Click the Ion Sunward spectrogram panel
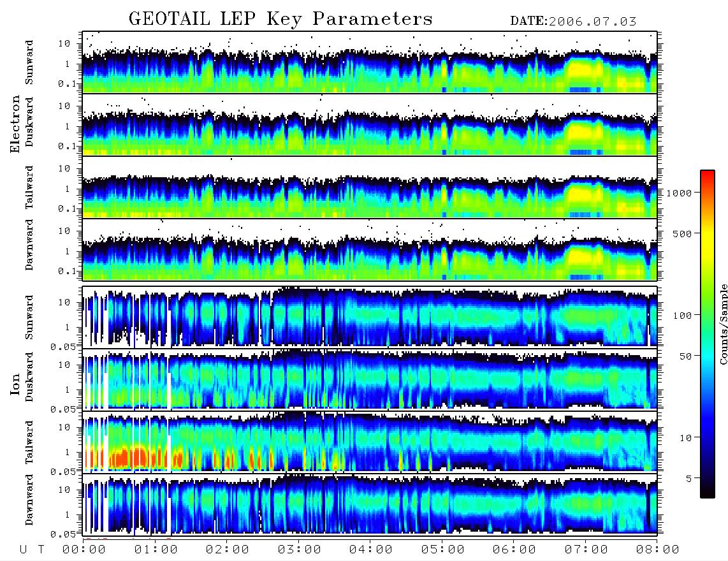The width and height of the screenshot is (728, 561). point(370,317)
